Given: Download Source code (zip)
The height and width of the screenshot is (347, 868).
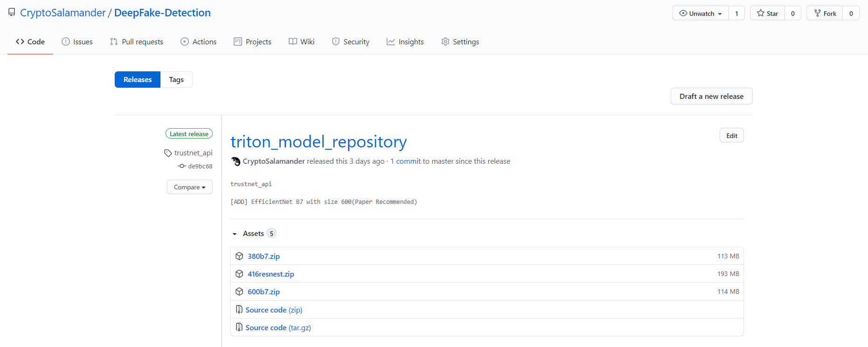Looking at the screenshot, I should pos(274,310).
